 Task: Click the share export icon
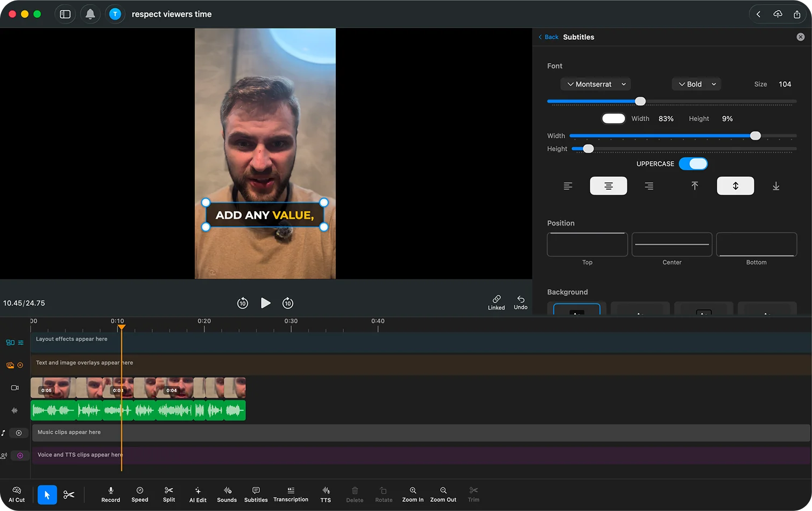[x=797, y=14]
